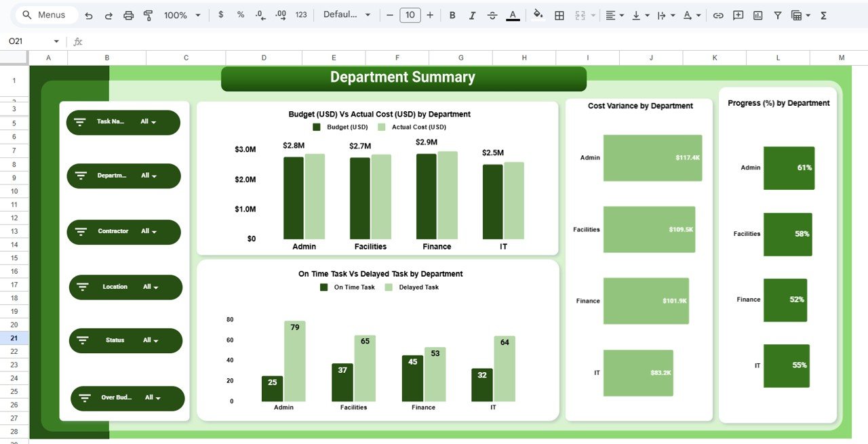Image resolution: width=868 pixels, height=444 pixels.
Task: Undo the last action
Action: pos(89,14)
